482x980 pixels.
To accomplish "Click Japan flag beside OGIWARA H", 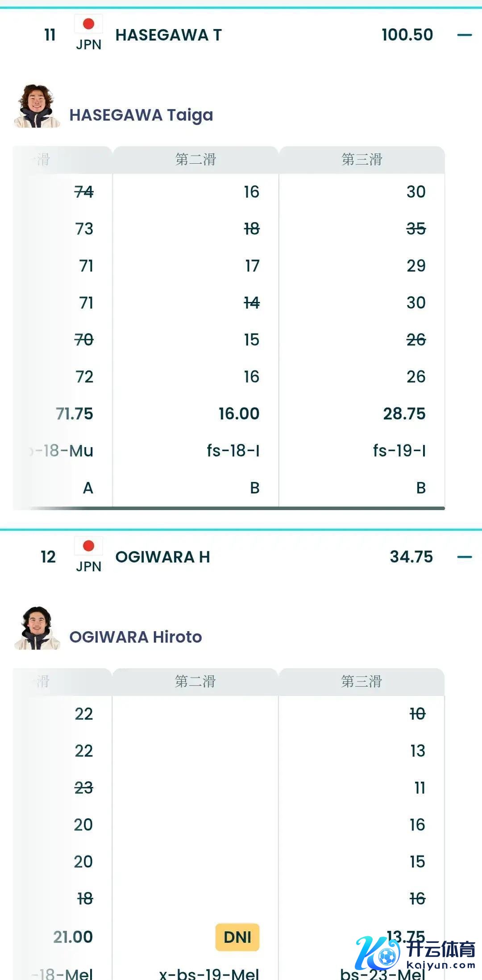I will pos(88,546).
